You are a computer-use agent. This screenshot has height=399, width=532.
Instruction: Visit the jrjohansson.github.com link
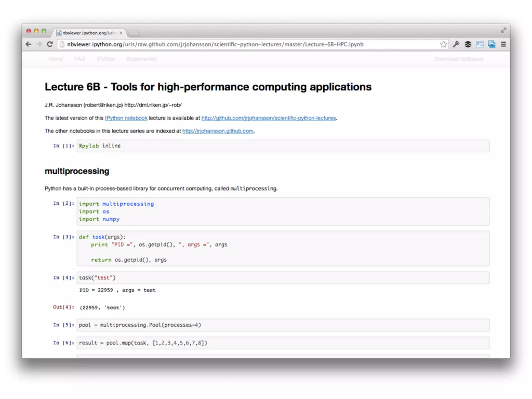(x=218, y=131)
